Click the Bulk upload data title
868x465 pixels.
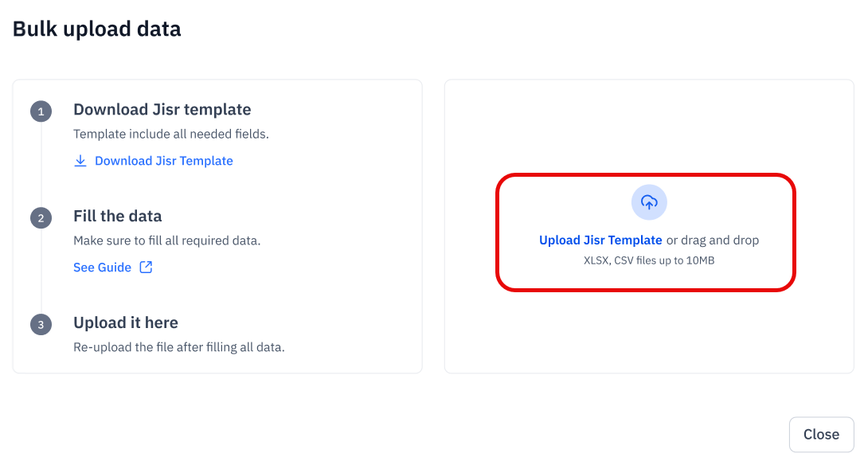[96, 29]
